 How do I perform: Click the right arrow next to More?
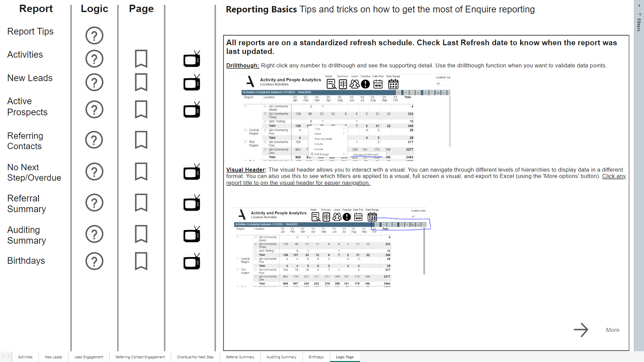(x=581, y=330)
